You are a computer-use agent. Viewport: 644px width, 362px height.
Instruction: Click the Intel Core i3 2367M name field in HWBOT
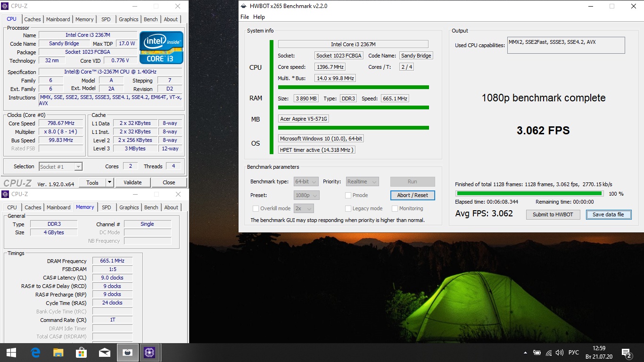point(353,44)
